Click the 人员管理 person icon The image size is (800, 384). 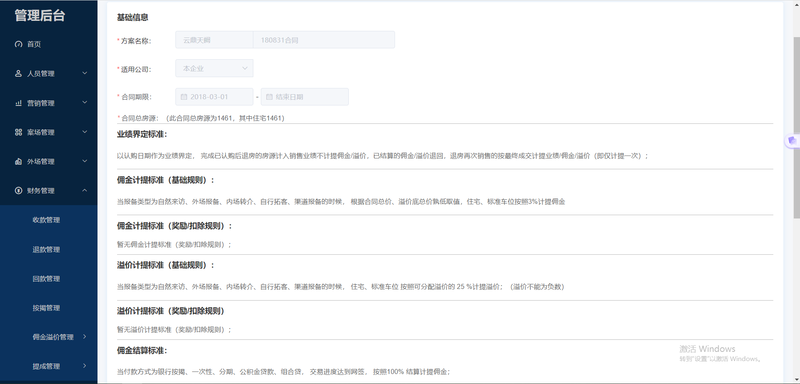point(19,73)
